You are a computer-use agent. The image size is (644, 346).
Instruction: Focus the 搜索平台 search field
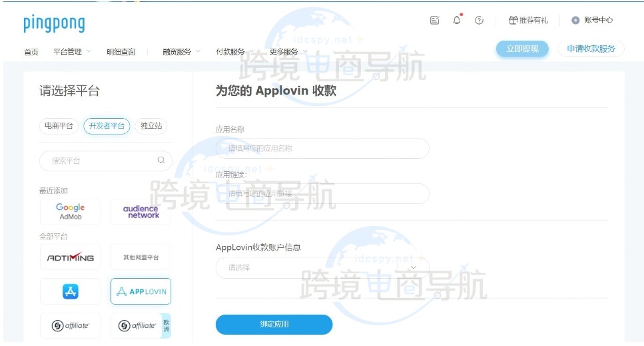tap(105, 161)
